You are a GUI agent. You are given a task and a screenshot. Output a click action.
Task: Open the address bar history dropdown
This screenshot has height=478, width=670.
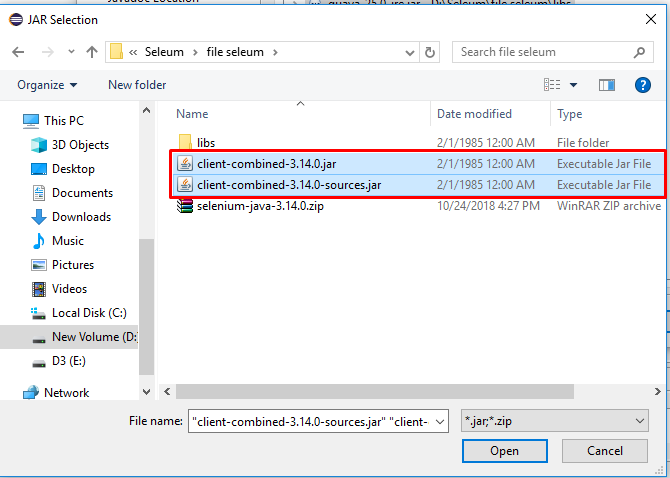pos(410,53)
